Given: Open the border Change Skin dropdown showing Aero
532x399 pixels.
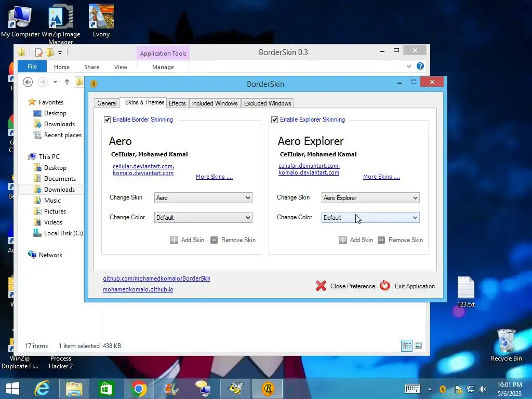Looking at the screenshot, I should pyautogui.click(x=203, y=198).
